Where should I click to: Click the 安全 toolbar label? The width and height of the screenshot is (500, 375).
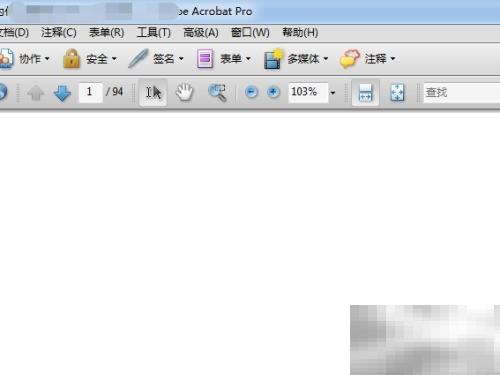click(x=97, y=59)
